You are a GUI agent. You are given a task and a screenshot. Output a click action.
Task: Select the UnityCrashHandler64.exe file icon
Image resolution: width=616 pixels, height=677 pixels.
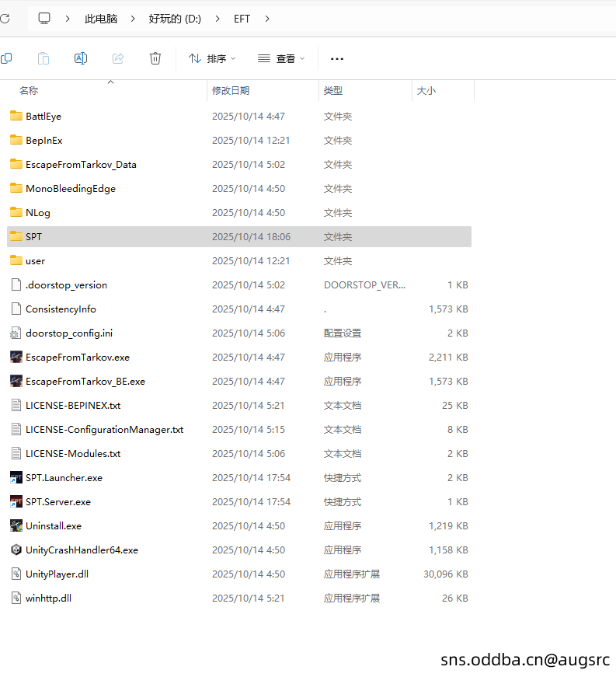coord(16,550)
